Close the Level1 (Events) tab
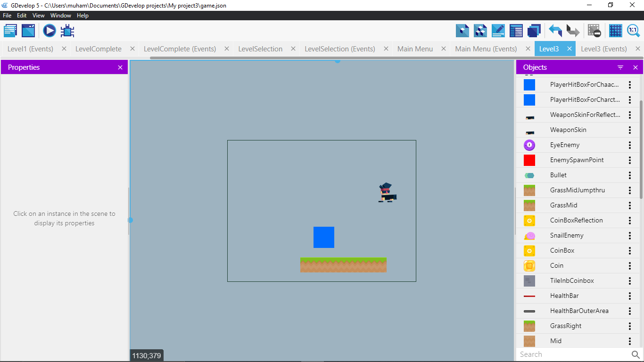This screenshot has height=362, width=644. [x=64, y=49]
